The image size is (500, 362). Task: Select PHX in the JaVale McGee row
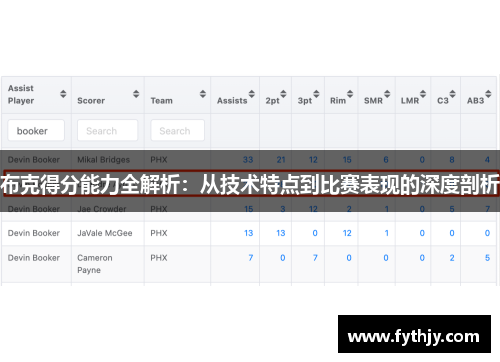tap(159, 233)
